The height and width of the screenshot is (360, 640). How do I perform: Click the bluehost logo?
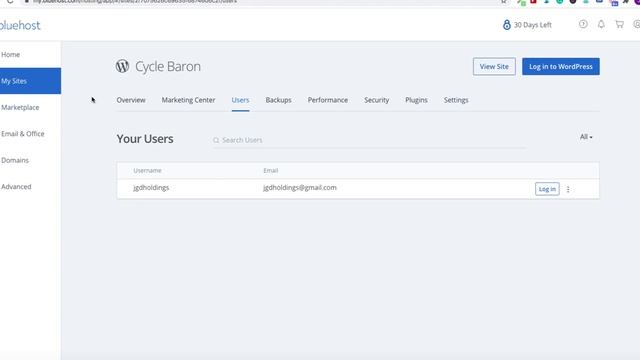(x=20, y=25)
